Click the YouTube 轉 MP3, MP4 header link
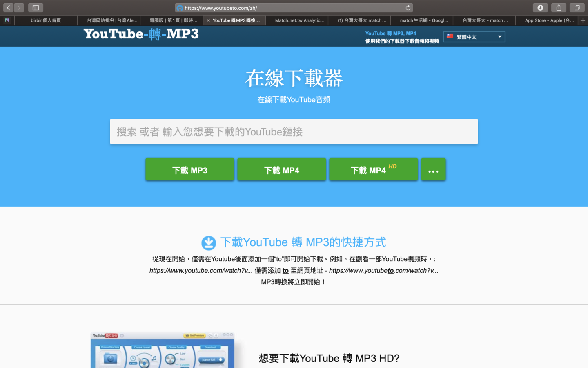588x368 pixels. tap(391, 34)
